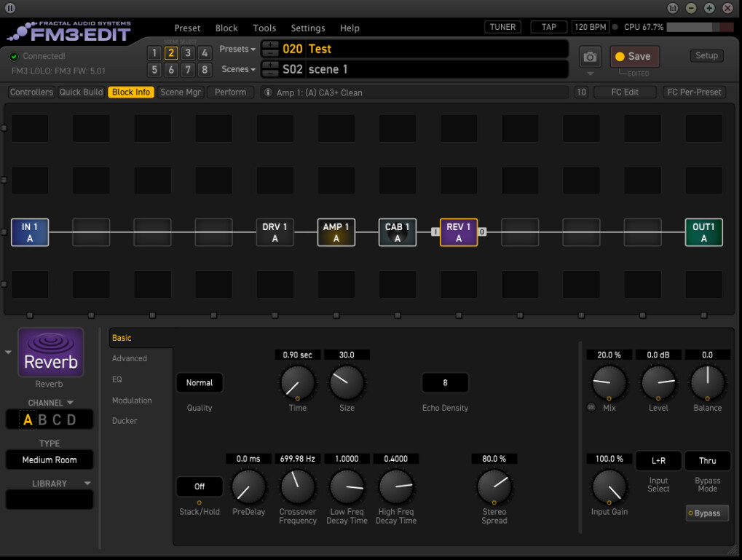The image size is (742, 560).
Task: Switch to reverb channel B
Action: coord(42,420)
